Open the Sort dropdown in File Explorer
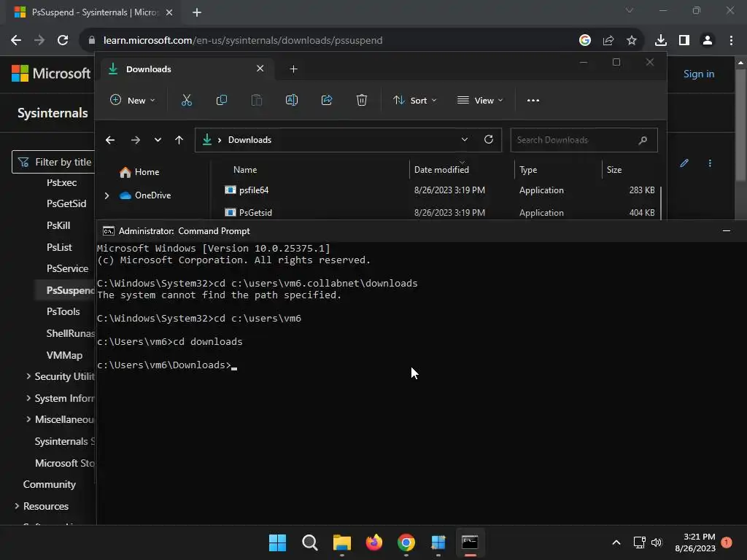747x560 pixels. (x=414, y=101)
